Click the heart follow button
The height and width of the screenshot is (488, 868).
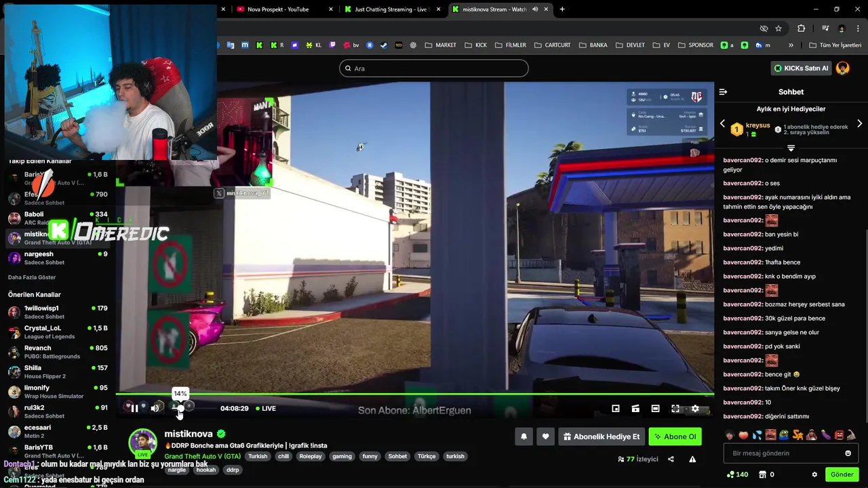(545, 436)
